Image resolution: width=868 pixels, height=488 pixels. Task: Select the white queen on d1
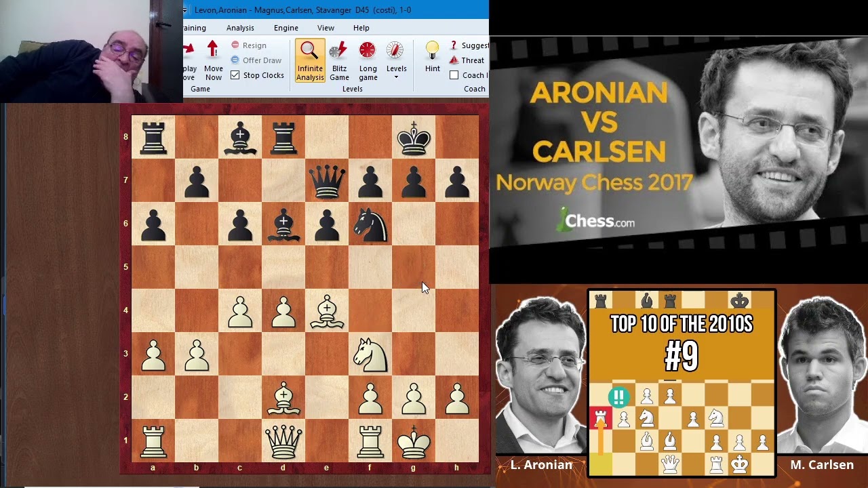point(283,441)
